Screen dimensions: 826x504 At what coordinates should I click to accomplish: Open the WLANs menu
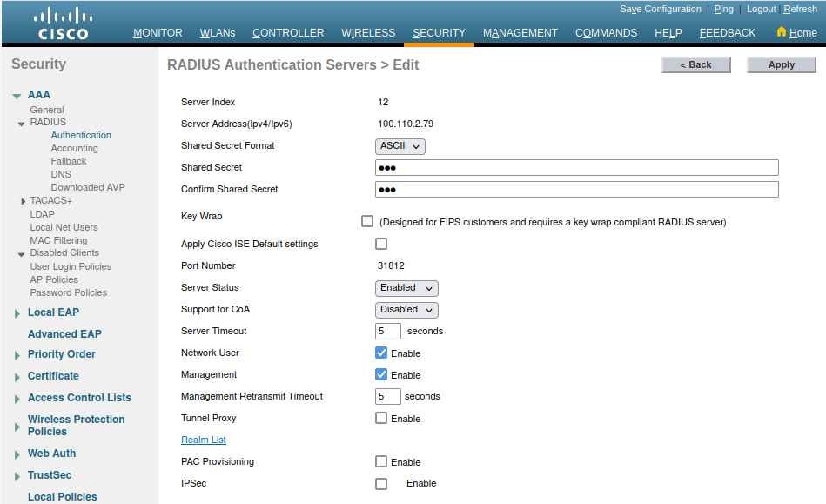(x=217, y=33)
